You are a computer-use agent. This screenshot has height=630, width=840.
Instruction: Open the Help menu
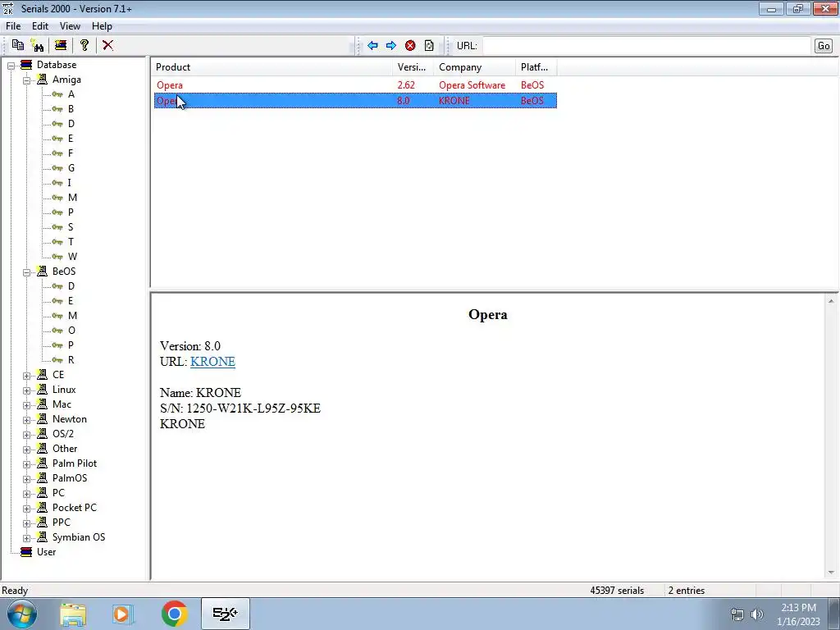tap(102, 26)
